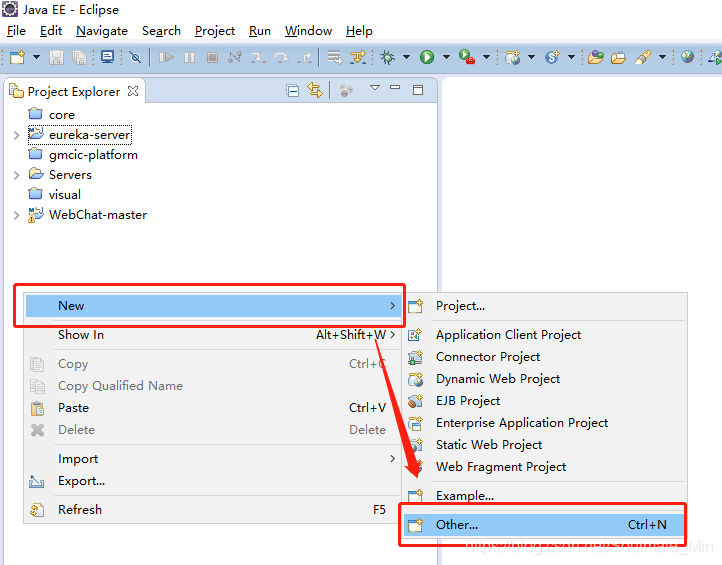Screen dimensions: 722x565
Task: Select Example... in the New submenu
Action: 545,495
